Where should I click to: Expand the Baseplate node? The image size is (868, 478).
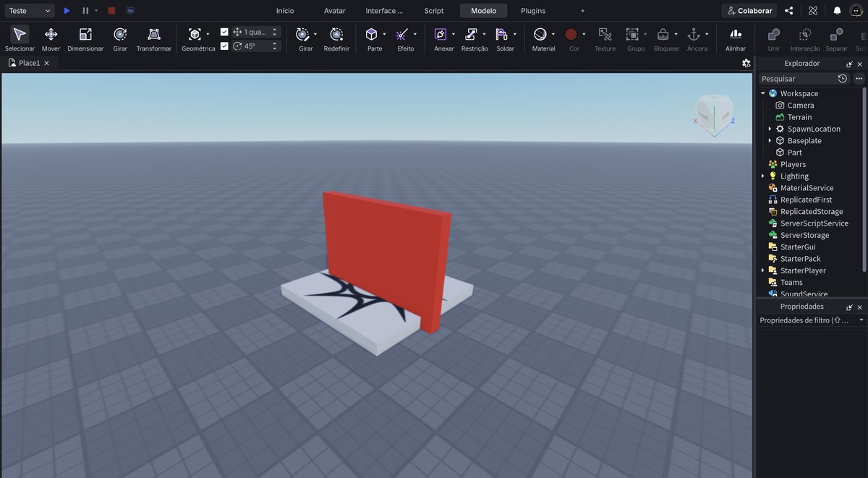(770, 140)
